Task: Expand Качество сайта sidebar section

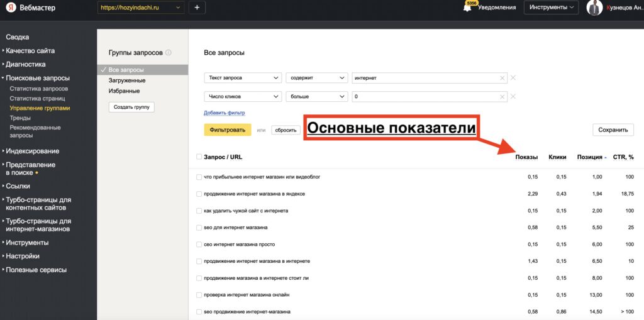Action: click(30, 51)
